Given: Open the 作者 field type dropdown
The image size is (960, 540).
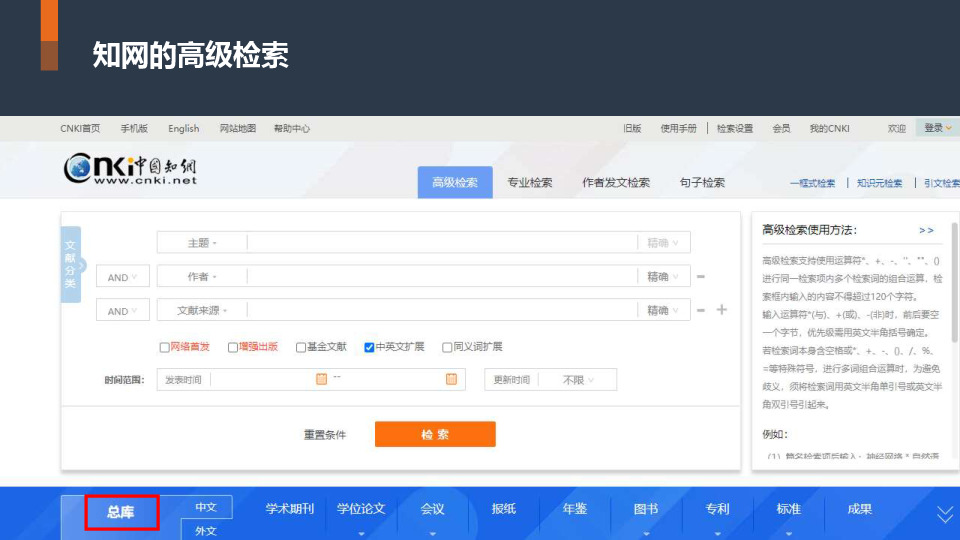Looking at the screenshot, I should tap(202, 277).
